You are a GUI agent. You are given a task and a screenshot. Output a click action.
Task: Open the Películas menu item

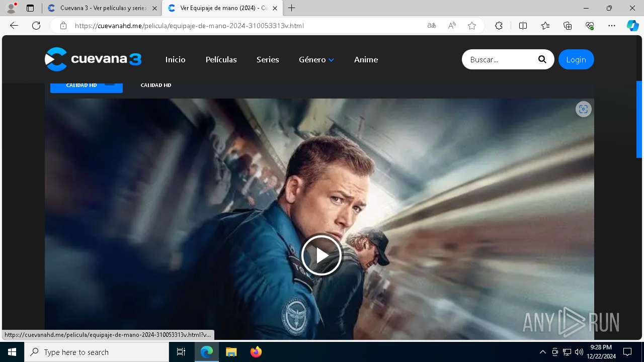tap(221, 59)
